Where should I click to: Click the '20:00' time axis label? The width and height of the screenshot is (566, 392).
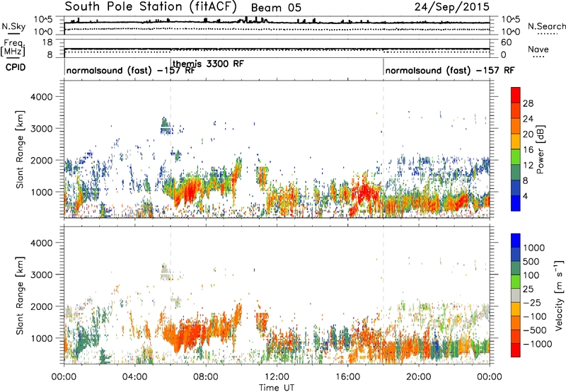tap(418, 377)
